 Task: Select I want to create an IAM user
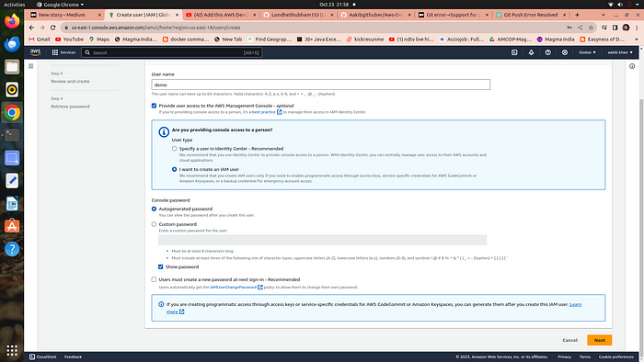(x=175, y=169)
